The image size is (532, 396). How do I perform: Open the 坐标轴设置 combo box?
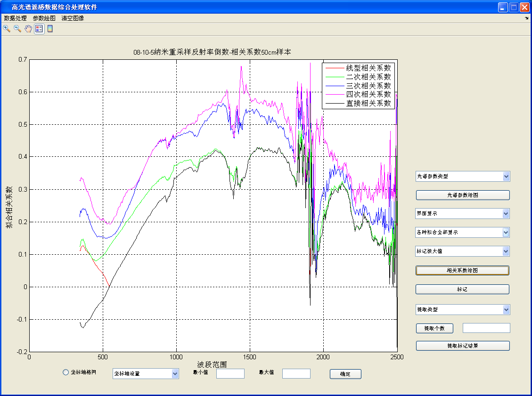(146, 374)
